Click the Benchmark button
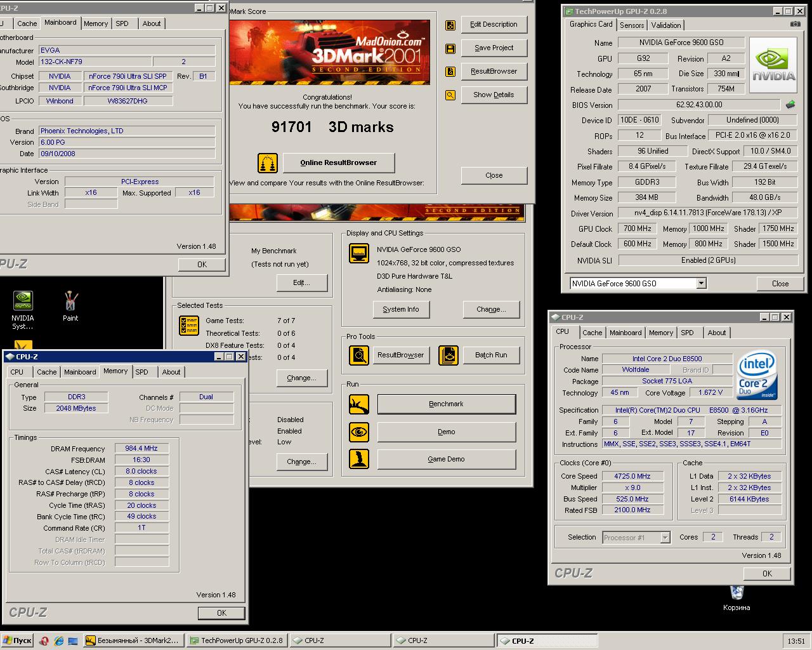The width and height of the screenshot is (812, 650). pyautogui.click(x=447, y=404)
